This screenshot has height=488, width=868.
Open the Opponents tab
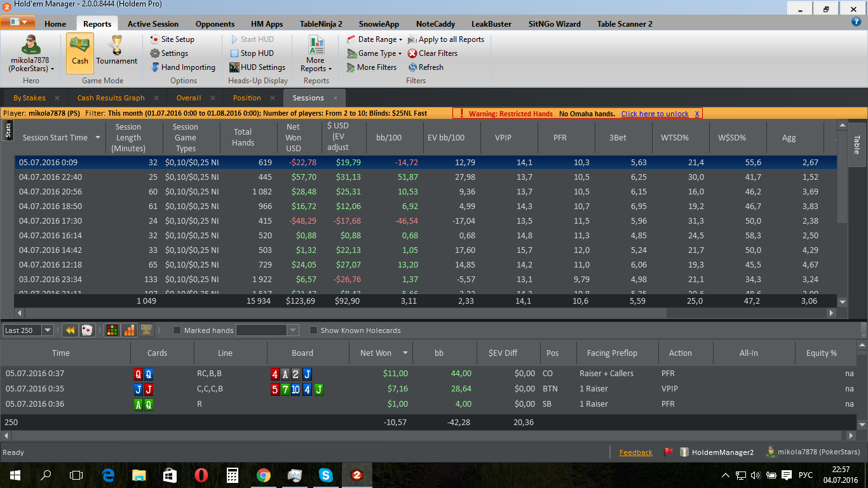coord(215,24)
